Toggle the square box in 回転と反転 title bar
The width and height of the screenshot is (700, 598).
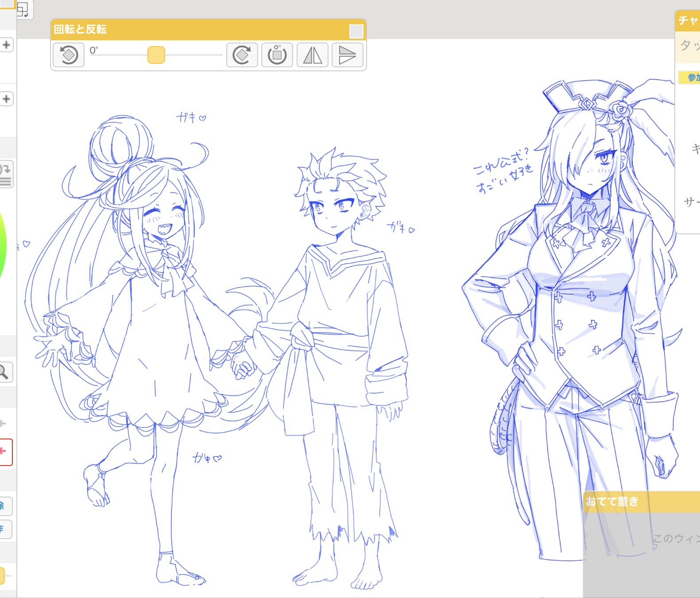tap(356, 31)
